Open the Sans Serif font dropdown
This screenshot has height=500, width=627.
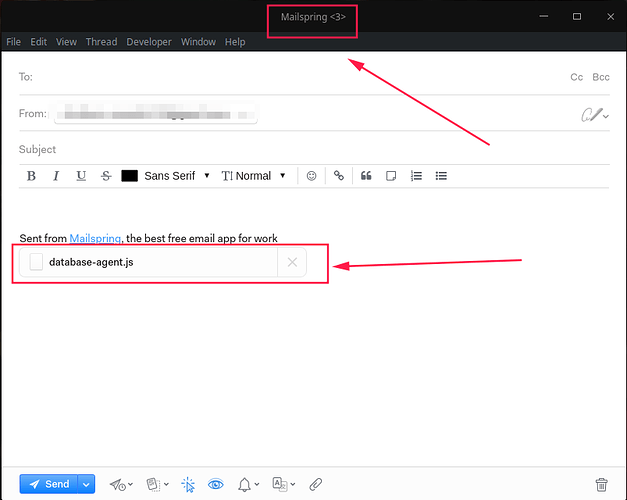[177, 176]
